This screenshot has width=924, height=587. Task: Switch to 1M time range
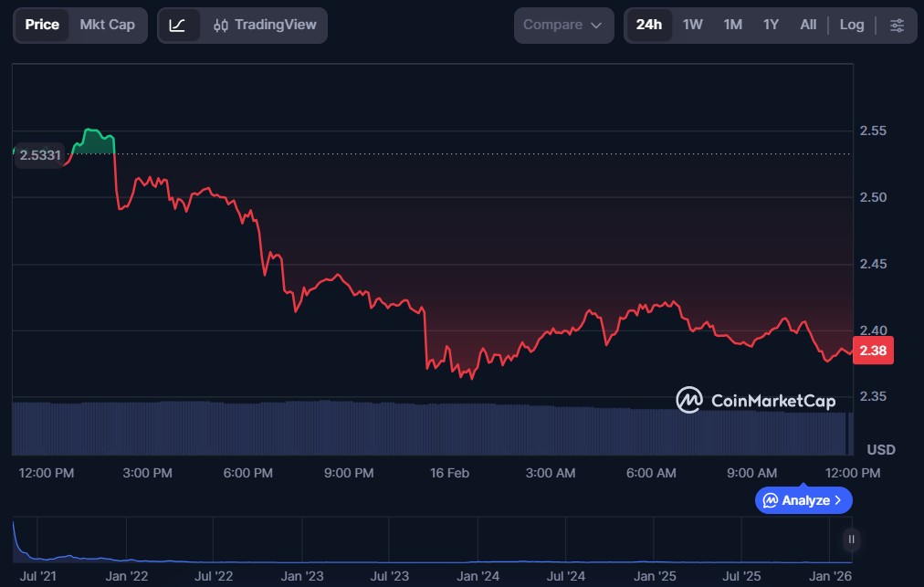732,25
